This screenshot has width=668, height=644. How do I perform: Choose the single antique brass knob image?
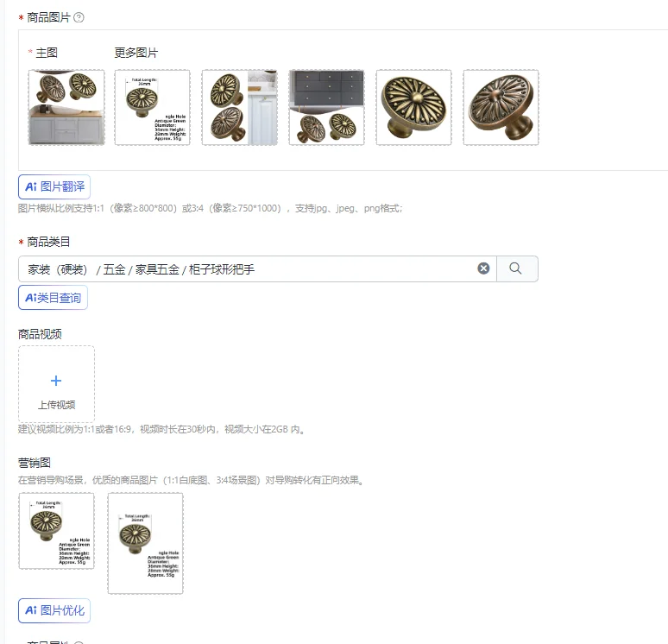coord(413,107)
